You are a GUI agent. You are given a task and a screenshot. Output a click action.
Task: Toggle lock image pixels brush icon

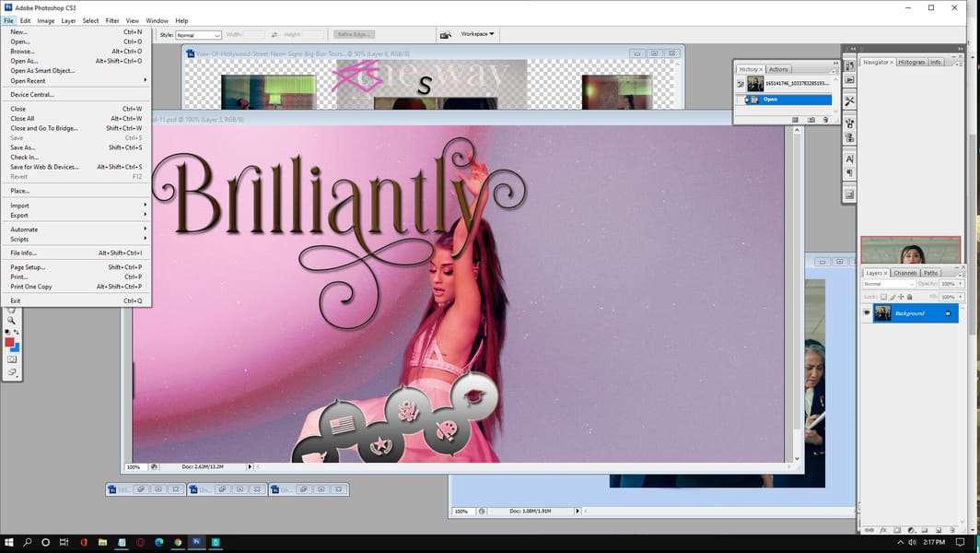tap(892, 297)
